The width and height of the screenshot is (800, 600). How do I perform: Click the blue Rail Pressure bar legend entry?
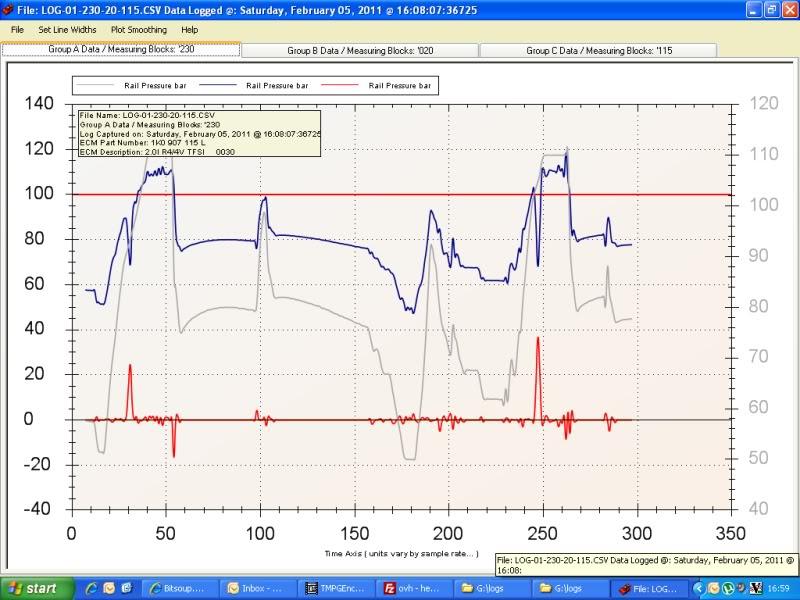pyautogui.click(x=254, y=86)
